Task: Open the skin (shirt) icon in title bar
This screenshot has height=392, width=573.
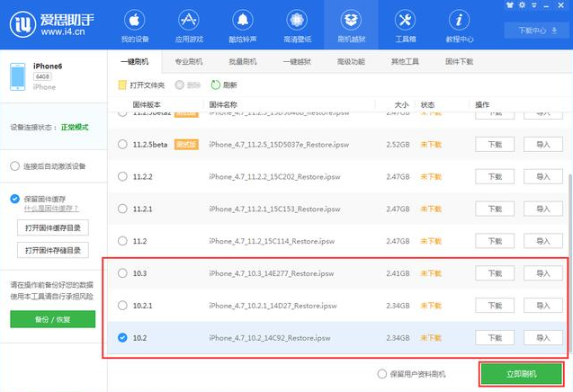Action: [x=510, y=5]
